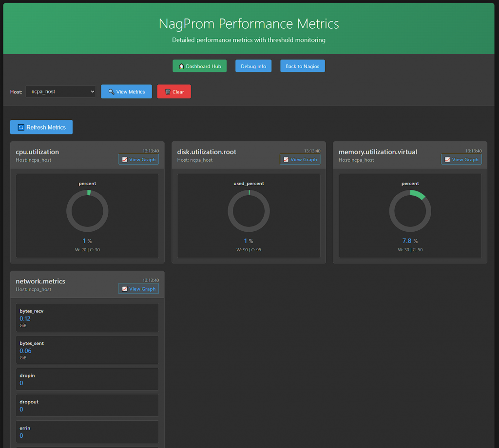Open the Host dropdown showing ncpa_host
This screenshot has width=499, height=448.
click(x=61, y=92)
